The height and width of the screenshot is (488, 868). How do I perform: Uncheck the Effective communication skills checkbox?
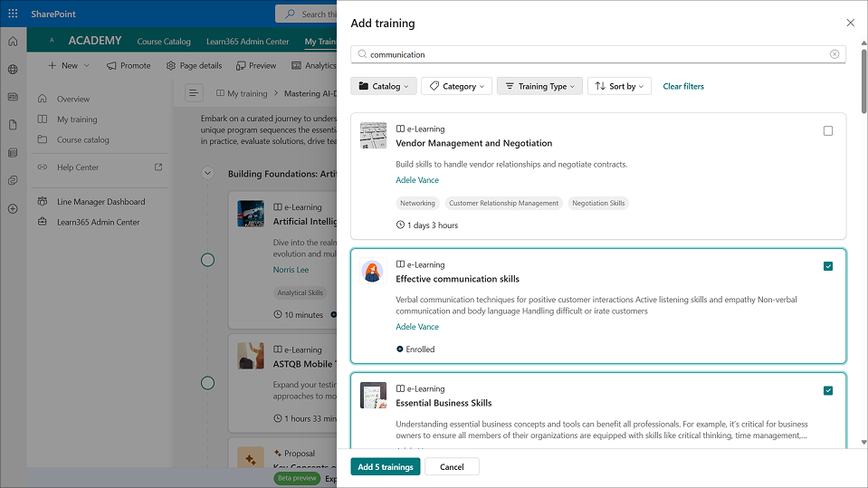point(828,266)
